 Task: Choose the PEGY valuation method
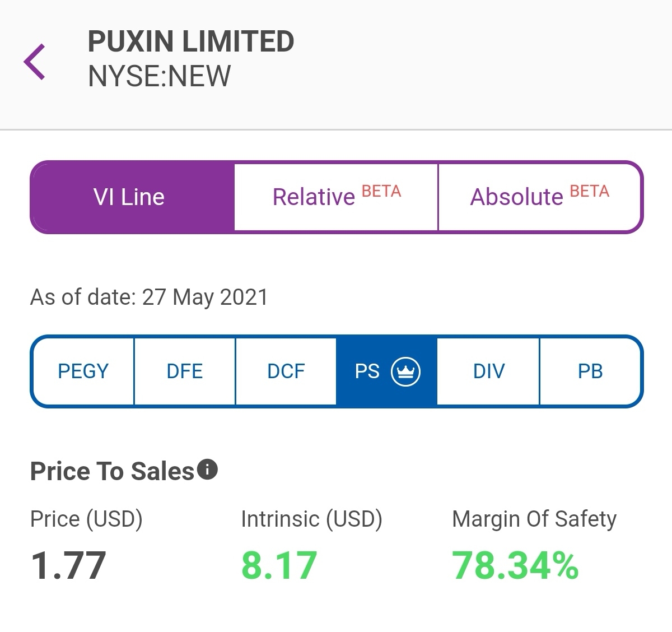83,371
